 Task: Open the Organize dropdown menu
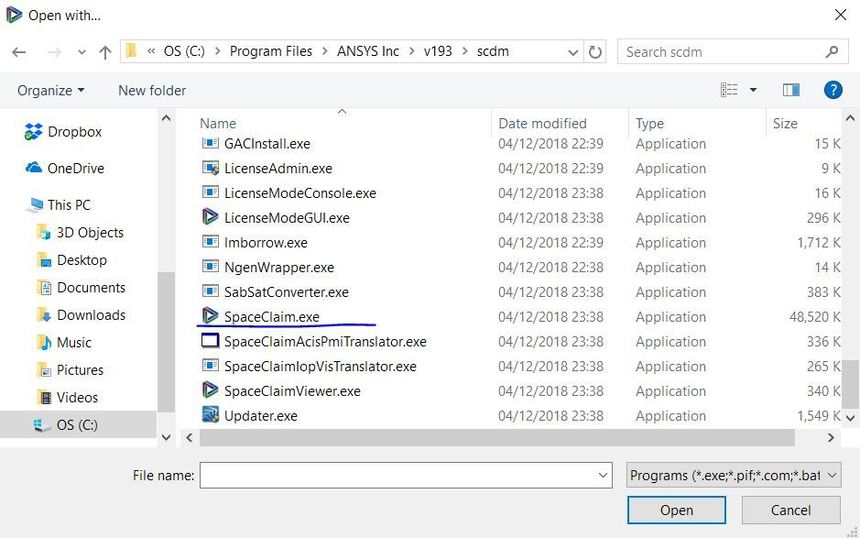[x=50, y=90]
